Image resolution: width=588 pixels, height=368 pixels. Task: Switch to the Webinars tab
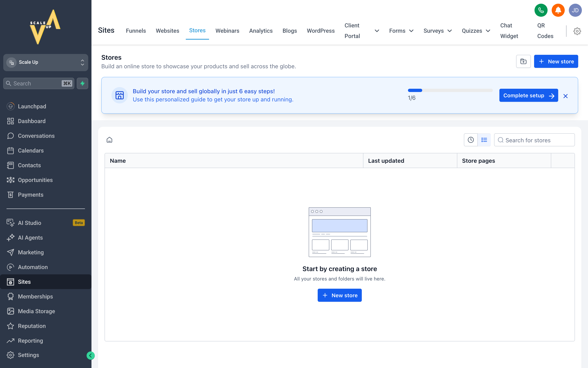227,31
